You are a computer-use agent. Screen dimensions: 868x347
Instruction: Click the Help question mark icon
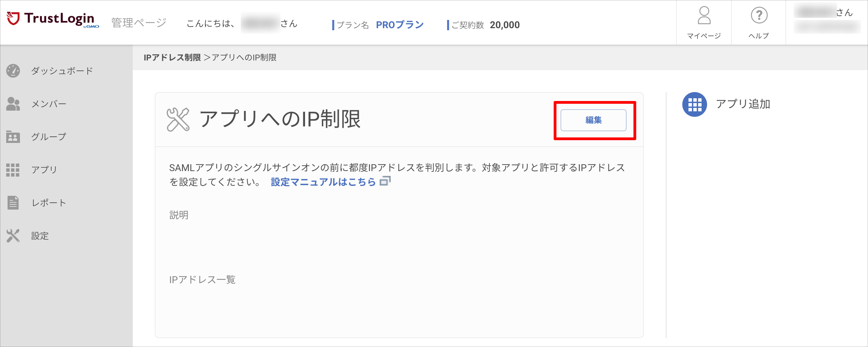tap(759, 16)
